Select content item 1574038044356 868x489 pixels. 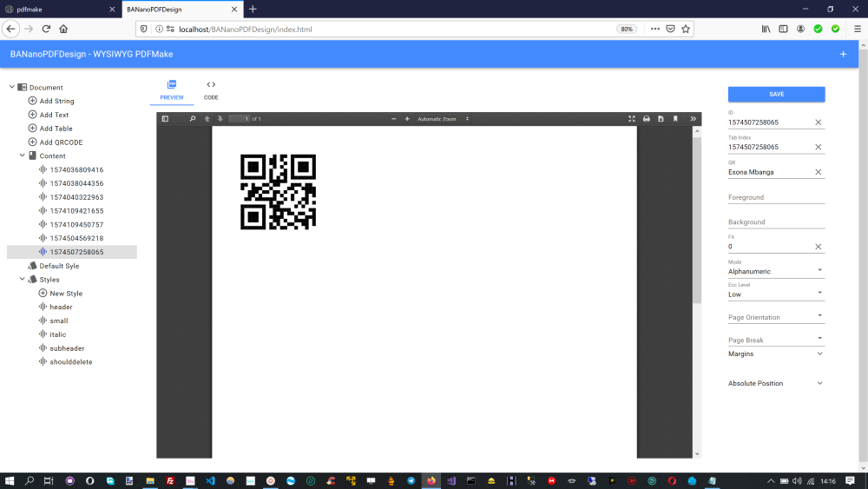click(76, 183)
